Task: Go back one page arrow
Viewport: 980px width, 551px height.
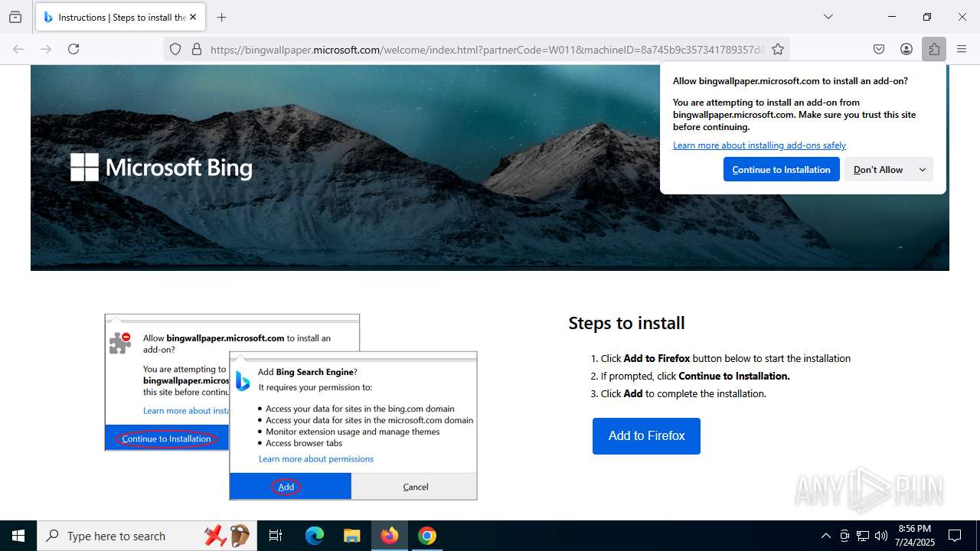Action: [18, 49]
